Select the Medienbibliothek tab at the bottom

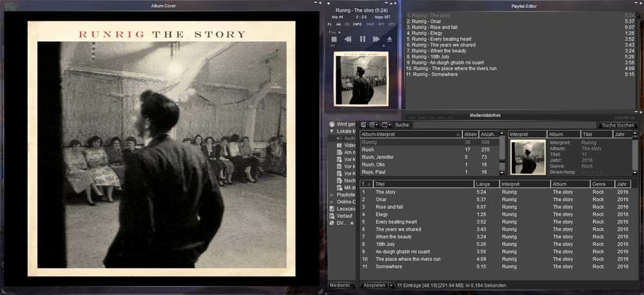tap(342, 285)
